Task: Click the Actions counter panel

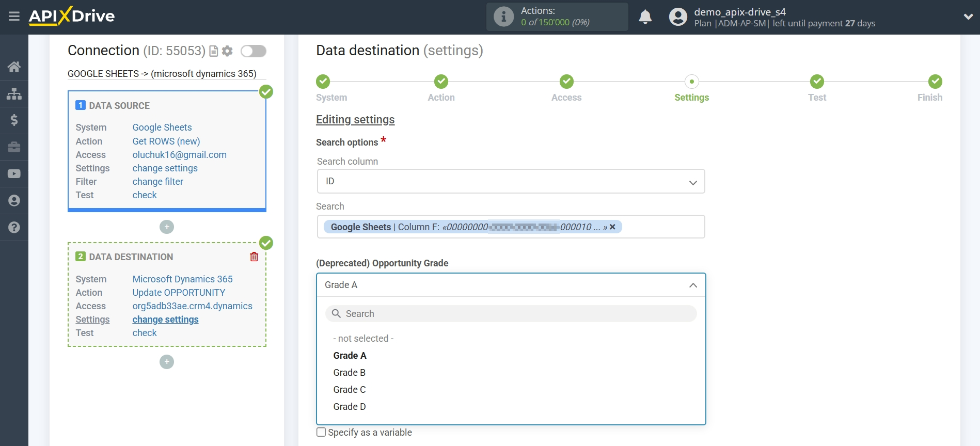Action: click(557, 17)
